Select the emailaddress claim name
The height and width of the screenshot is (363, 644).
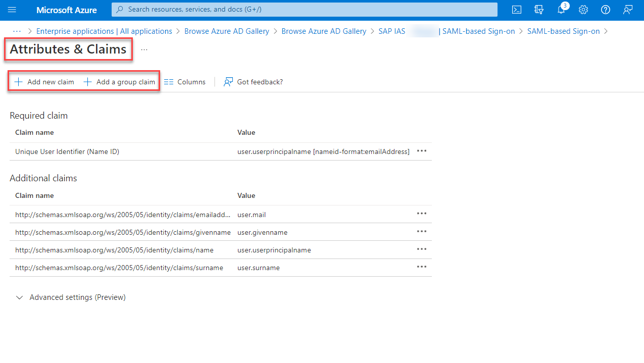[x=123, y=215]
